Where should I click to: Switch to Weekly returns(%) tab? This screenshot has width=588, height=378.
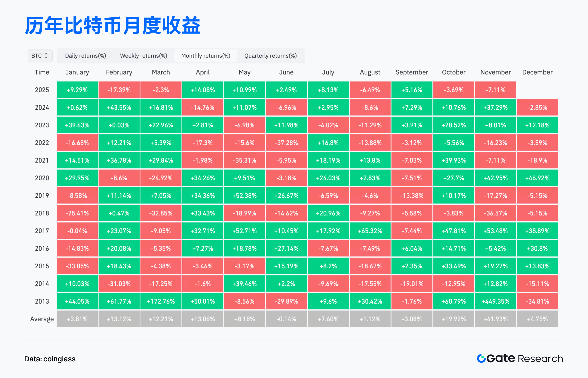pos(143,56)
